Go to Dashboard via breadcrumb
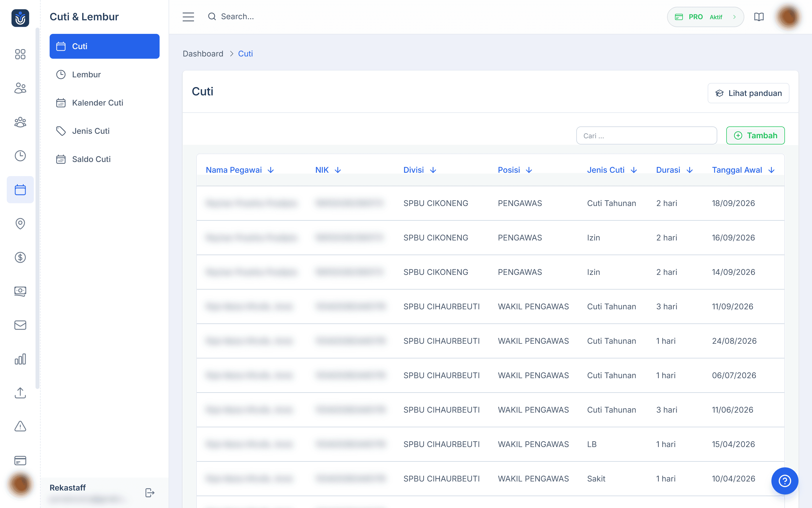 203,54
